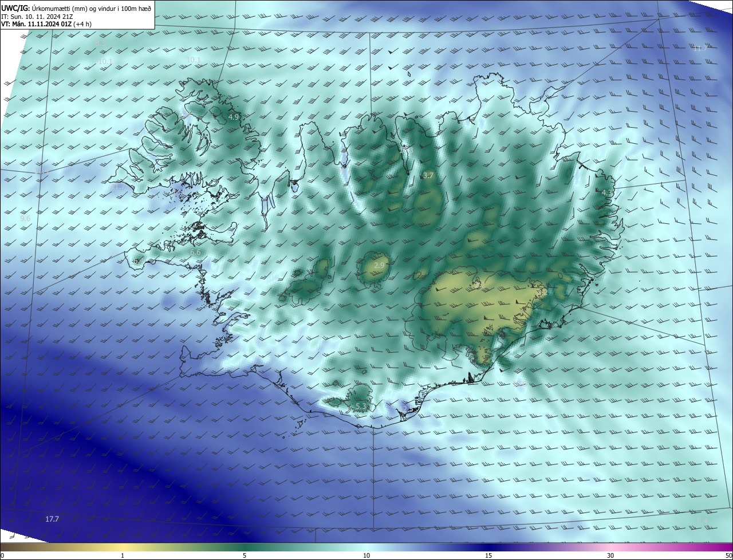Viewport: 733px width, 560px height.
Task: Click the 17.7 value label on the map
Action: click(x=52, y=519)
